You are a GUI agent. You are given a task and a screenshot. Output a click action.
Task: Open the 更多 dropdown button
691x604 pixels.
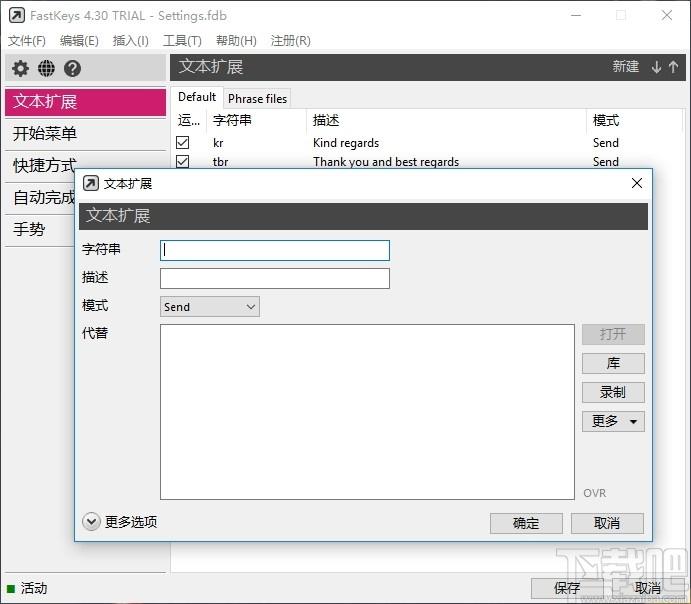tap(613, 422)
